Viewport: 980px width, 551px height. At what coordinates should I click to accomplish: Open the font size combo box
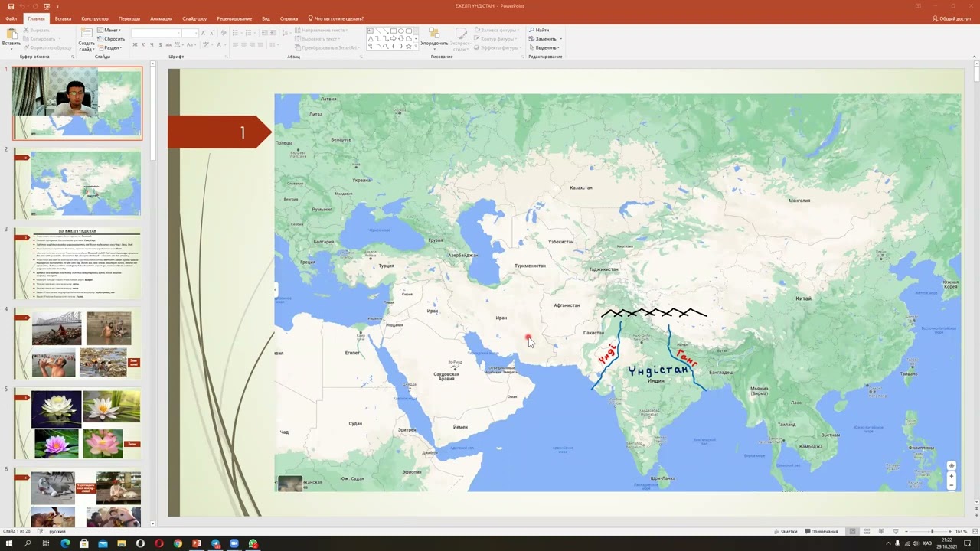coord(190,33)
